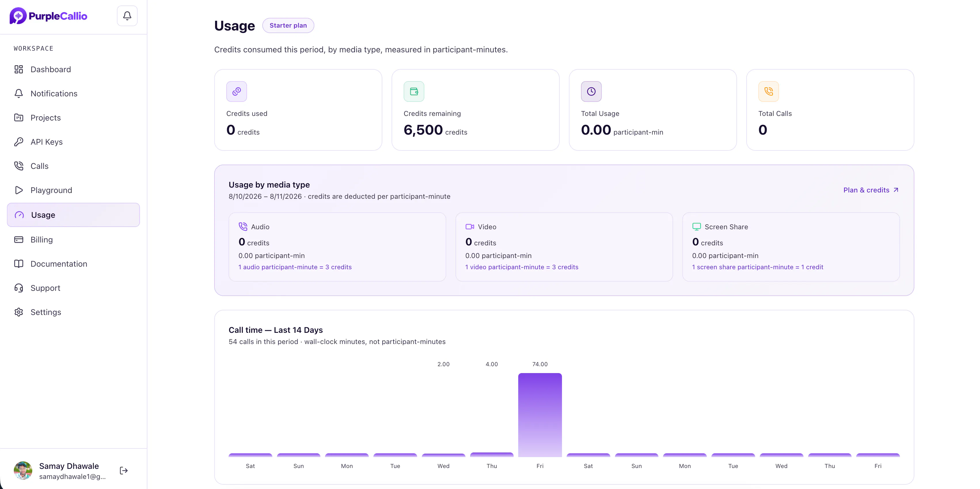The width and height of the screenshot is (980, 489).
Task: Click the notification bell icon in header
Action: [127, 16]
